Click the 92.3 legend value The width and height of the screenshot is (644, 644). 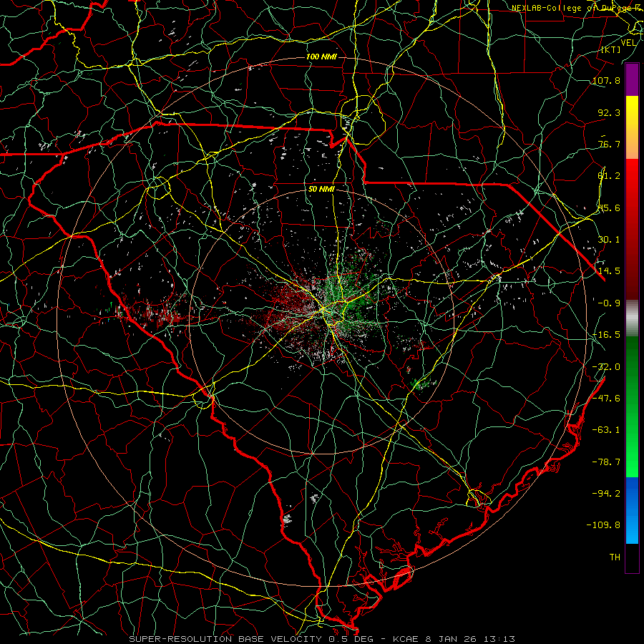609,112
